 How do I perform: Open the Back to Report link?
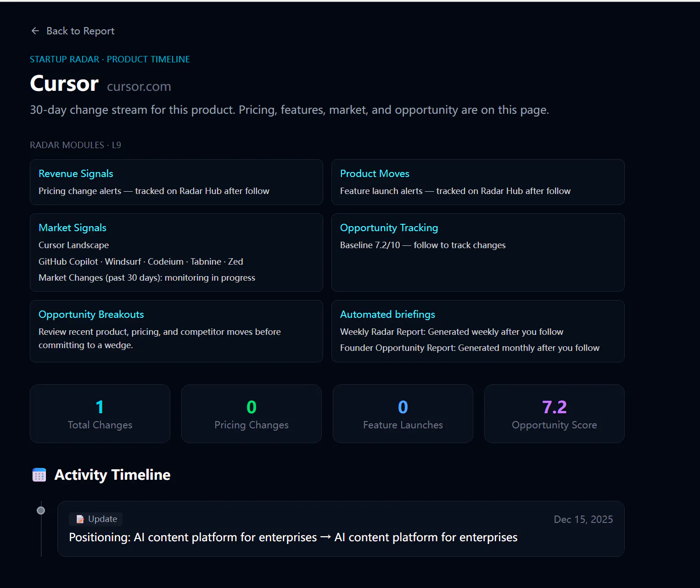tap(73, 31)
